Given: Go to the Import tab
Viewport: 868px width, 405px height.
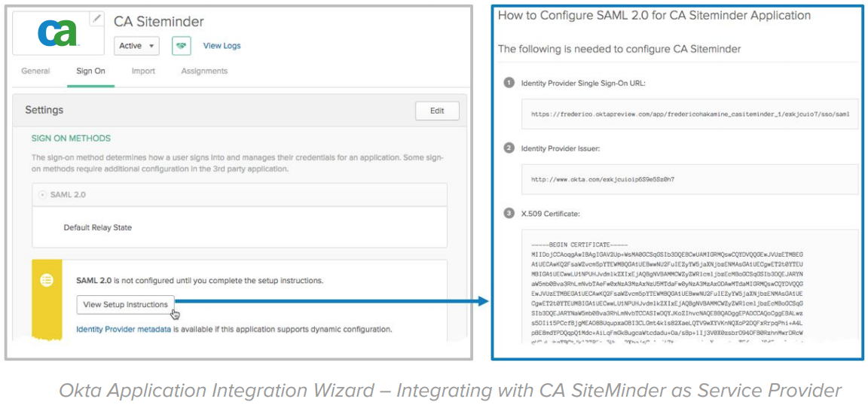Looking at the screenshot, I should pyautogui.click(x=143, y=71).
